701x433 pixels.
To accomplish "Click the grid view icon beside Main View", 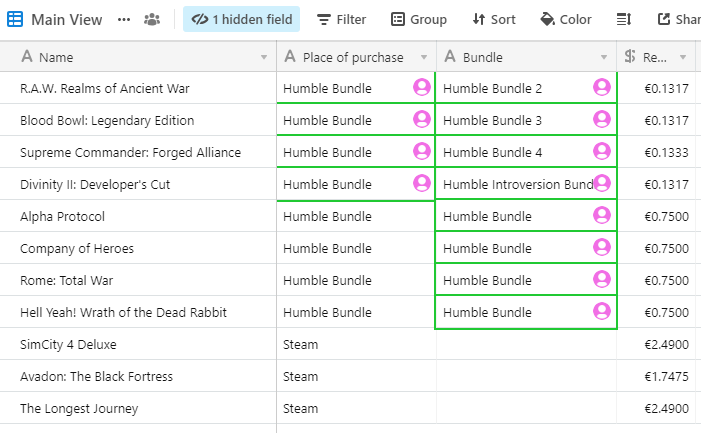I will click(16, 19).
